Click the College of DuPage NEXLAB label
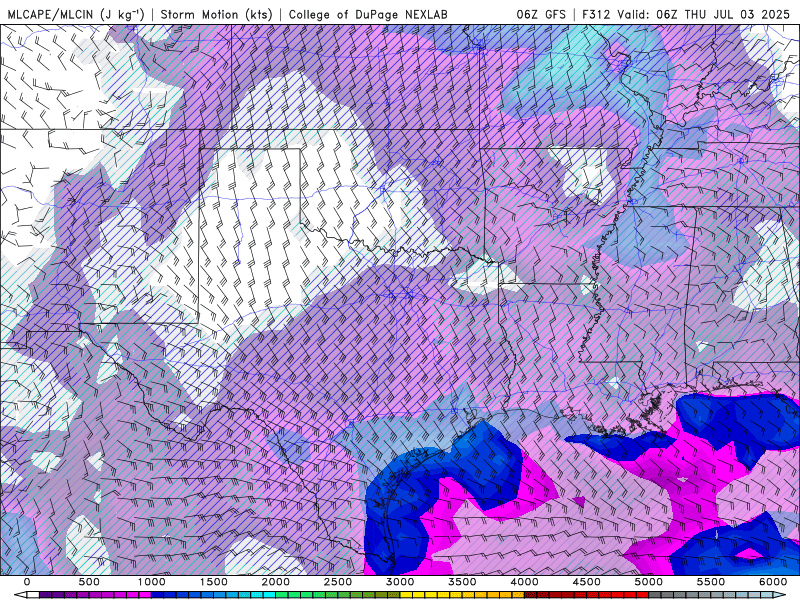The height and width of the screenshot is (600, 800). (368, 14)
